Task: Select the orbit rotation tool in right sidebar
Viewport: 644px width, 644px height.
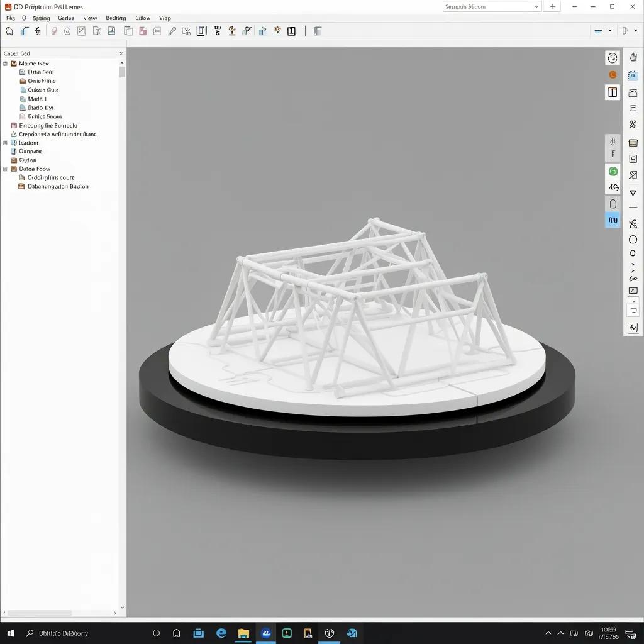Action: 613,57
